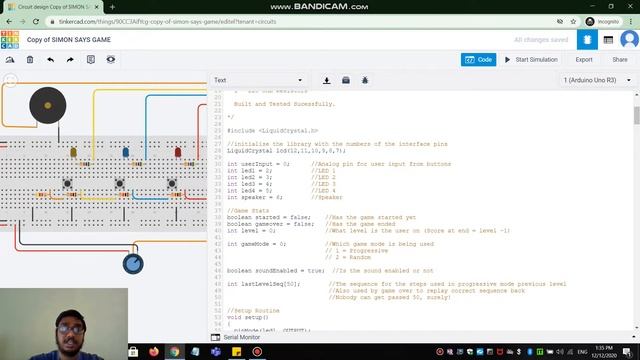Select the Circuit design browser tab
This screenshot has width=640, height=360.
53,7
